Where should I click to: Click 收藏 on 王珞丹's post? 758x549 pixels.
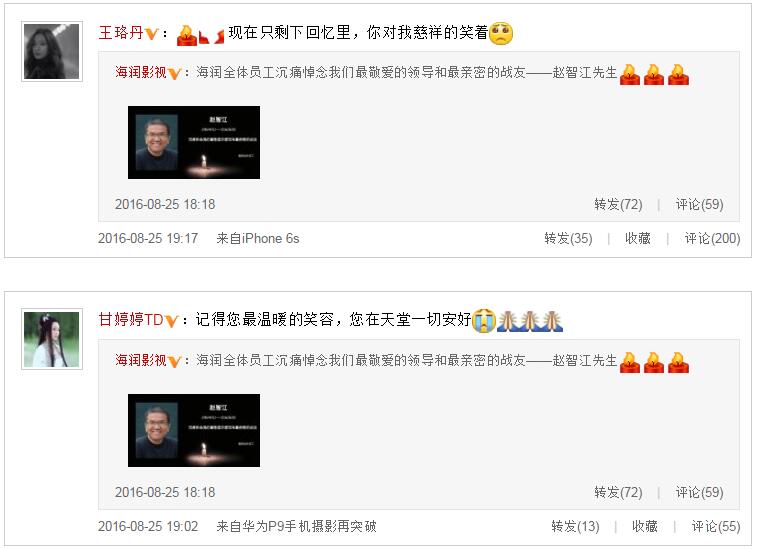(x=638, y=239)
